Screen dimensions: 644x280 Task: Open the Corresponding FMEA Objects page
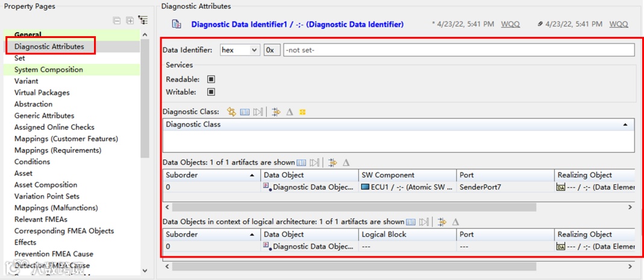(x=64, y=231)
